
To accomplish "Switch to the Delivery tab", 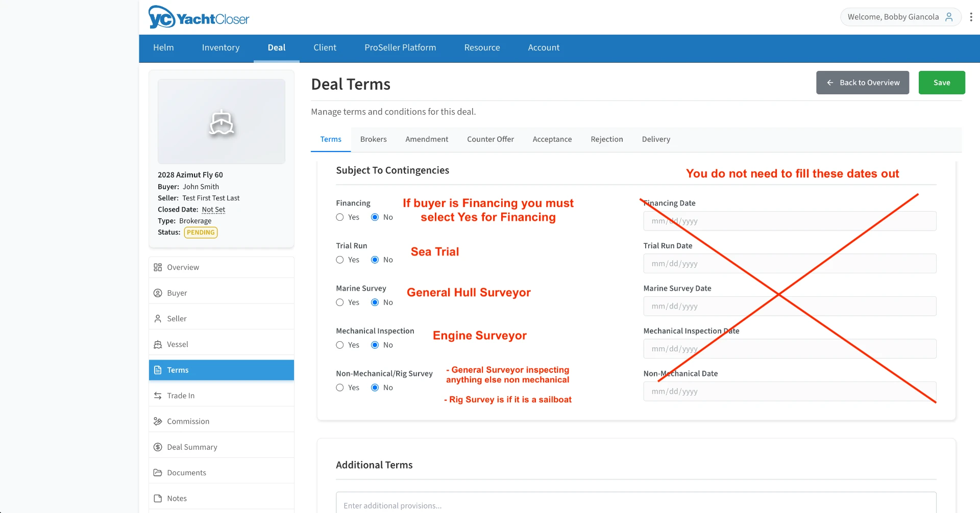I will click(x=656, y=139).
